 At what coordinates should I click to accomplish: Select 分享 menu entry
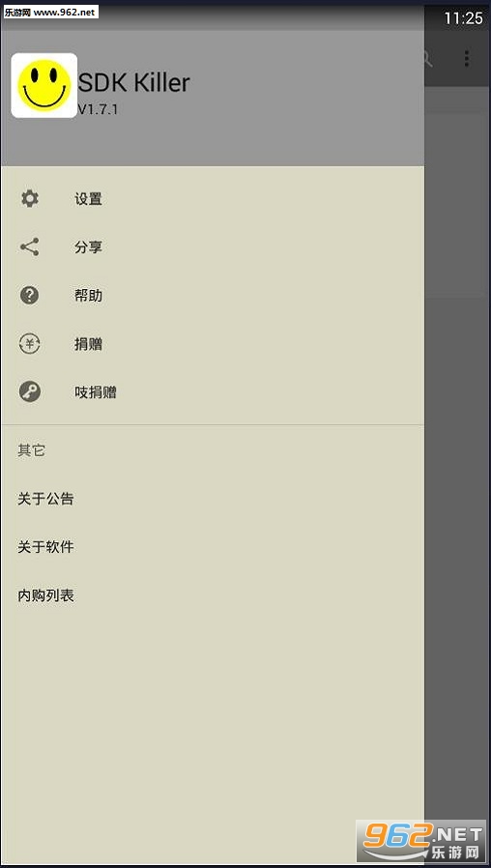(x=213, y=246)
